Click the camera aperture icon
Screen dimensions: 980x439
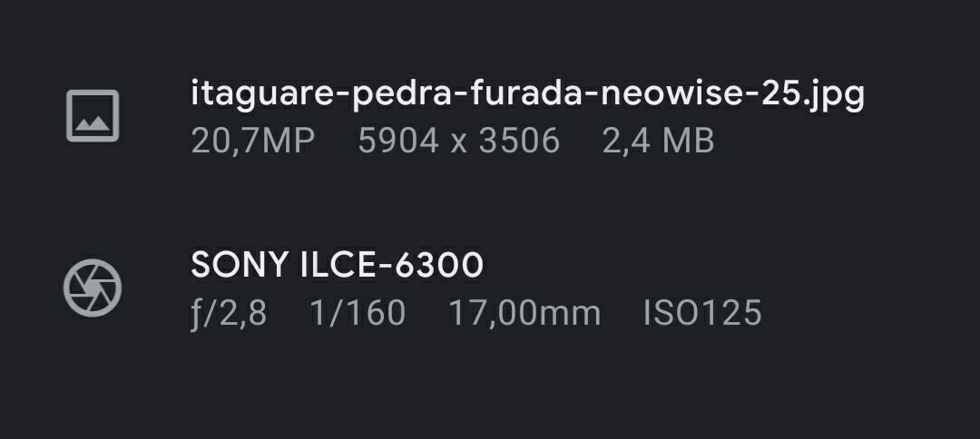(93, 288)
